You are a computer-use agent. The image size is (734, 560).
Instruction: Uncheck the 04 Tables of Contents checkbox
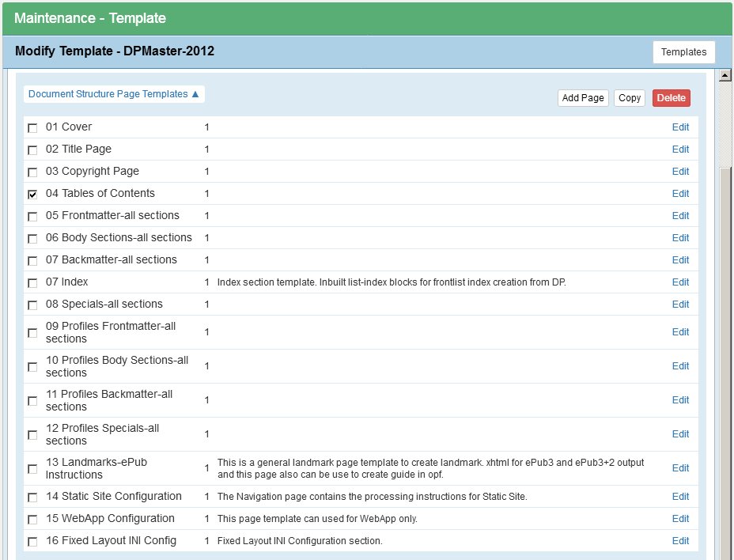[x=32, y=193]
